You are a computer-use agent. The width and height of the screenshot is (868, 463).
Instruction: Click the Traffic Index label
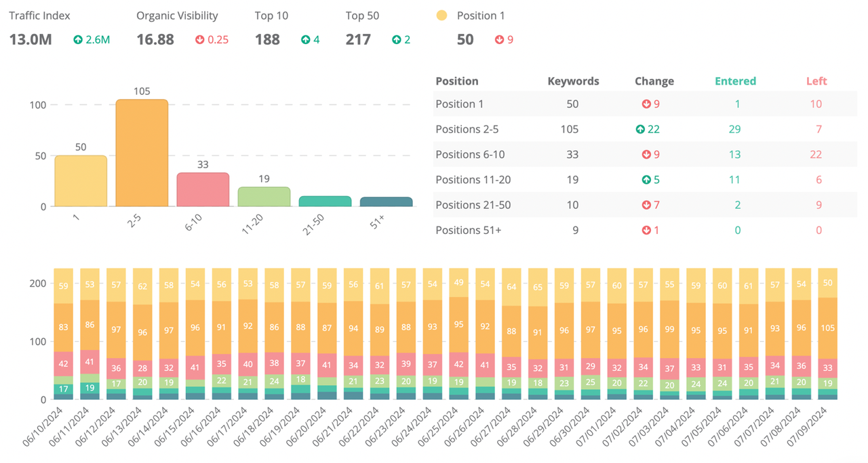[39, 16]
